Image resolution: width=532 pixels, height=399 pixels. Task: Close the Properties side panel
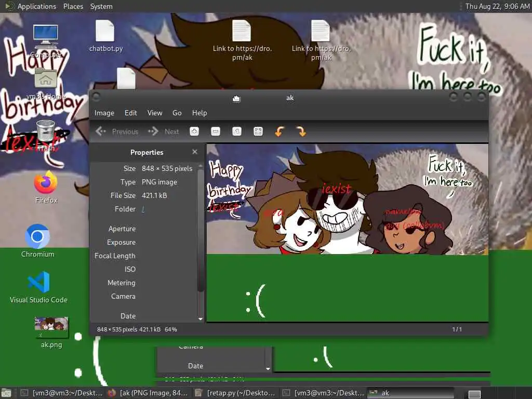point(195,152)
